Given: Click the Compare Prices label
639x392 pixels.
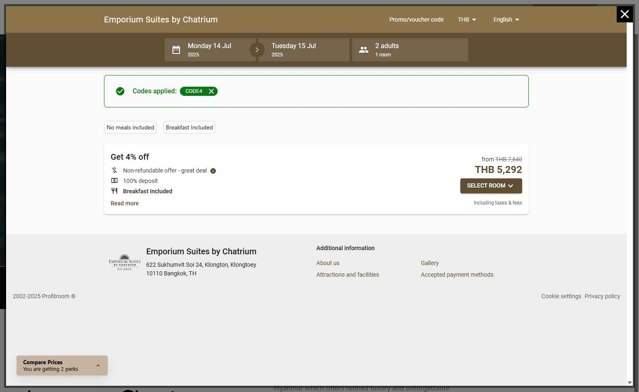Looking at the screenshot, I should click(43, 362).
